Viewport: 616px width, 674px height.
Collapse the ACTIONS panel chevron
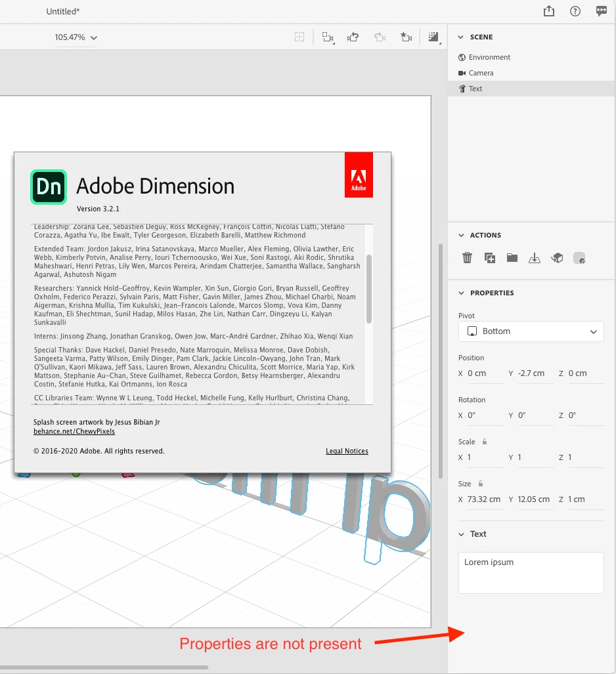pyautogui.click(x=461, y=235)
